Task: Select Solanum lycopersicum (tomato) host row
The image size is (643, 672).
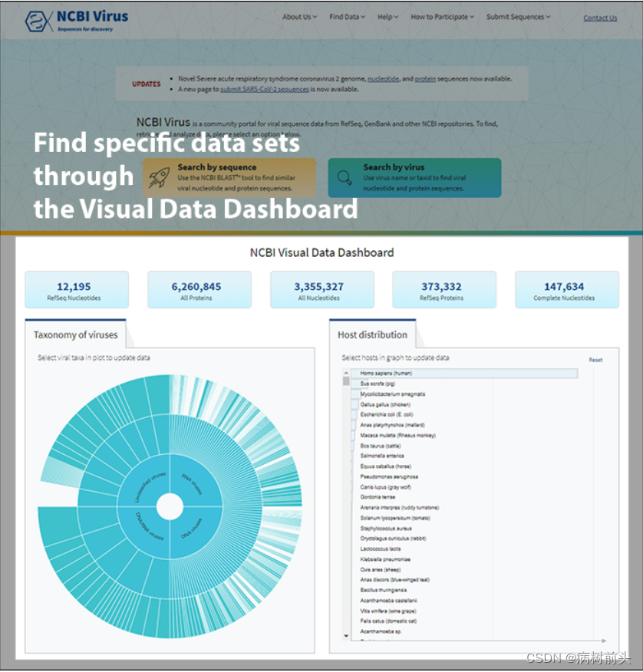Action: click(x=395, y=518)
